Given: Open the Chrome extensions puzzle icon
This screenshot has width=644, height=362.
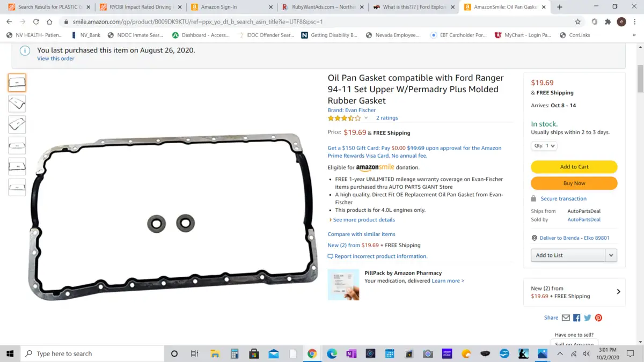Looking at the screenshot, I should click(608, 22).
